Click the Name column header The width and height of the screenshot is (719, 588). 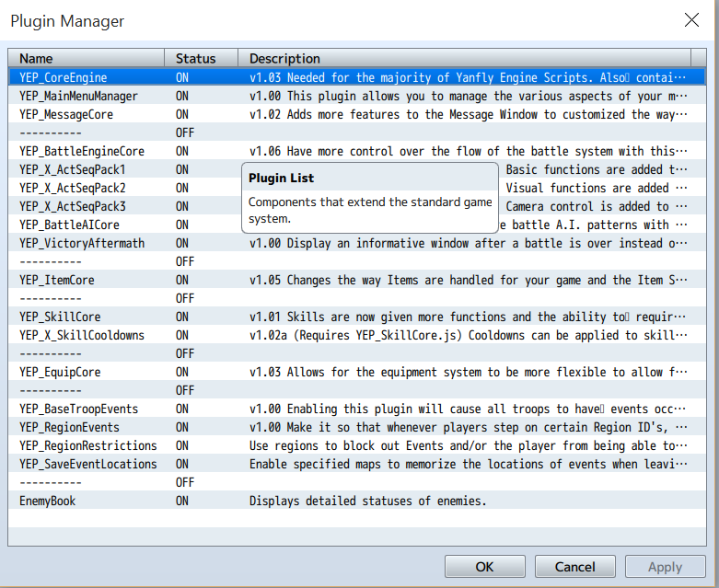[87, 58]
